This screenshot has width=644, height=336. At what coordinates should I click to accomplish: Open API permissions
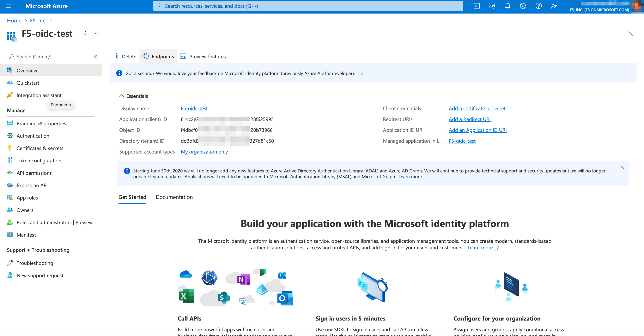tap(34, 173)
